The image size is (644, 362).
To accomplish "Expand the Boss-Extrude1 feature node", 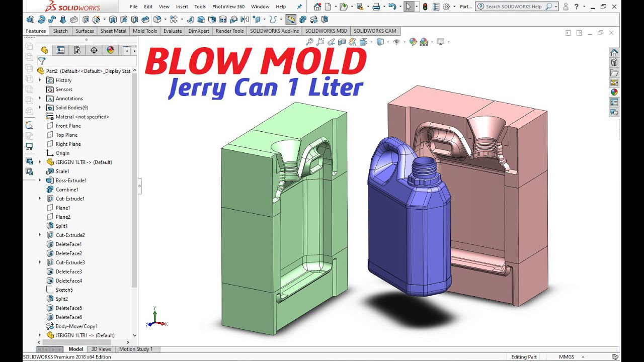I will coord(40,180).
